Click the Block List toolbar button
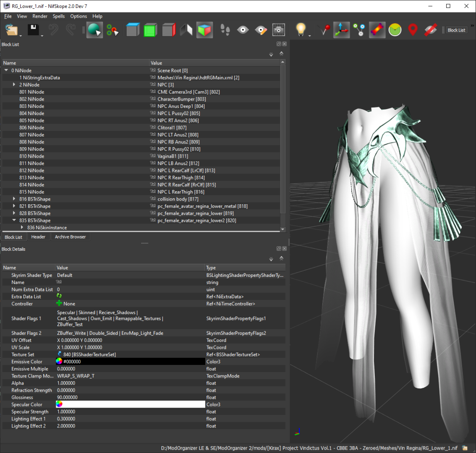 456,30
